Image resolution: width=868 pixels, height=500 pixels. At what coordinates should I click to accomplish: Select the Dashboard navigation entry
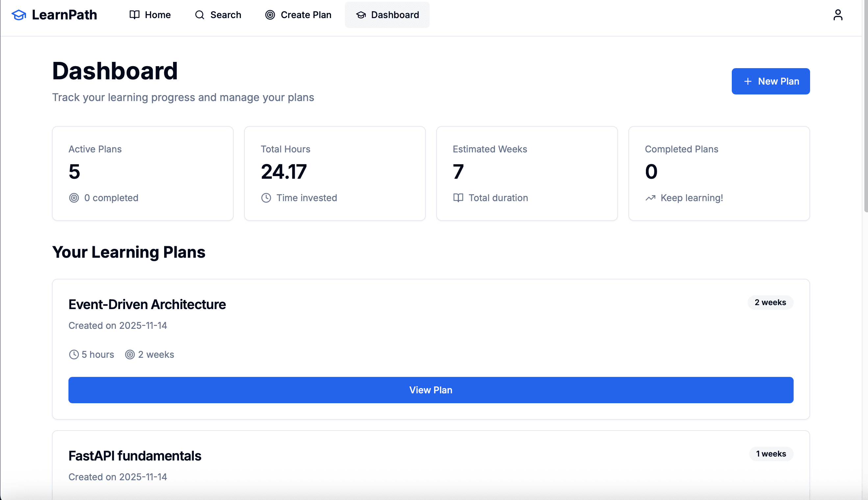pos(387,15)
